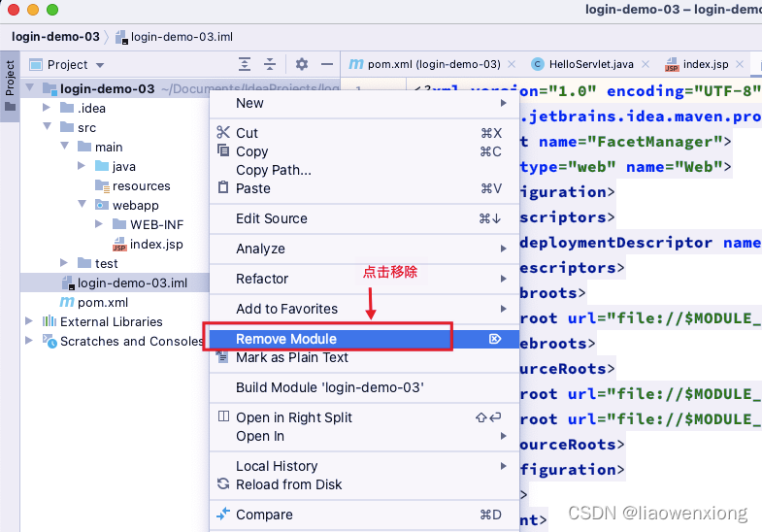Click the webapp folder icon

click(x=102, y=205)
